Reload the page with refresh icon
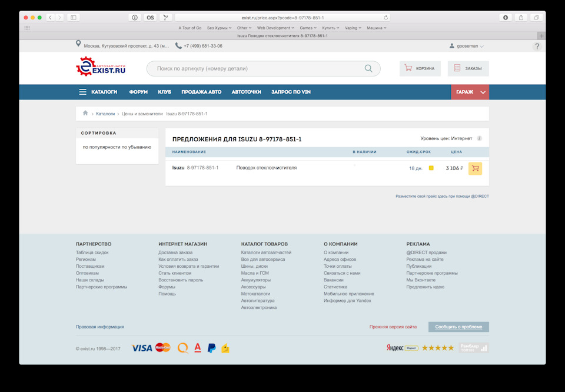This screenshot has width=565, height=392. (x=385, y=18)
